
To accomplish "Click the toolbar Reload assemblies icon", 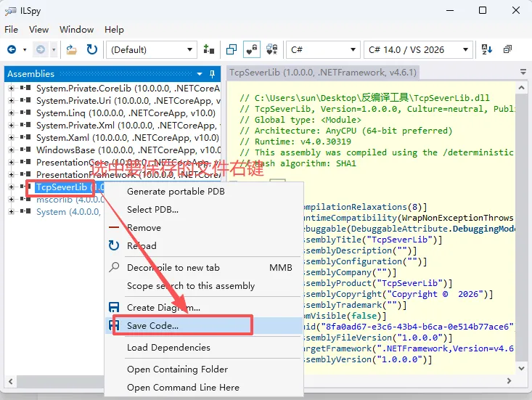I will (92, 49).
